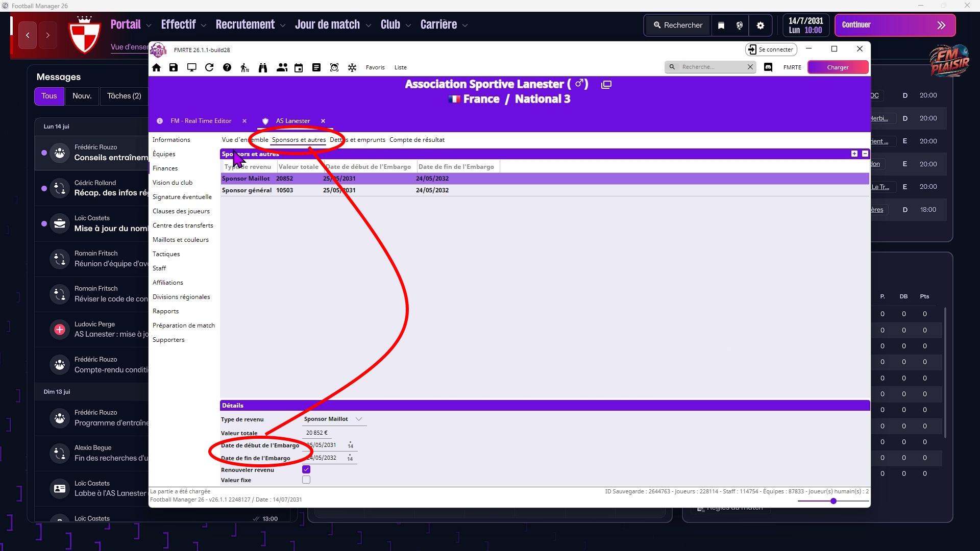Expand the Effectif menu chevron
Image resolution: width=980 pixels, height=551 pixels.
[204, 26]
